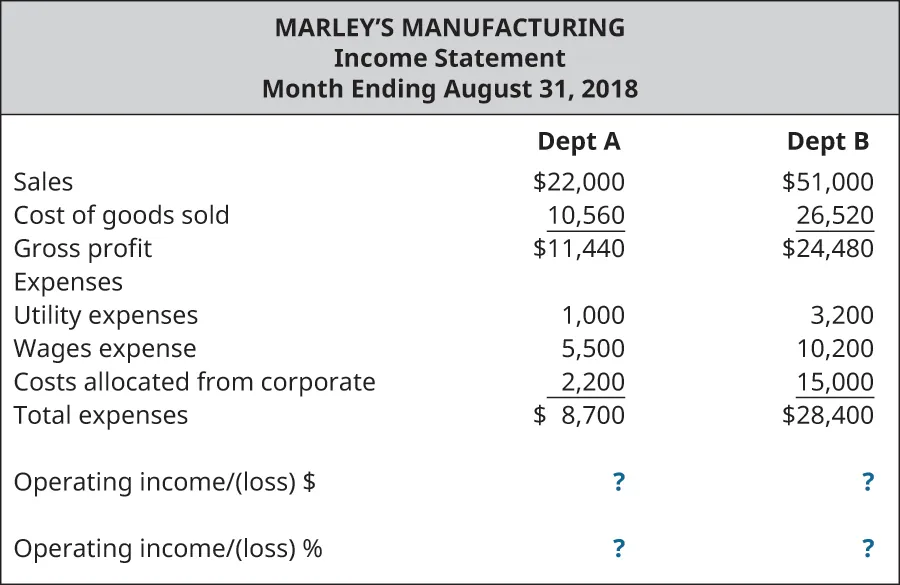Click the Utility expenses label
The height and width of the screenshot is (585, 900).
[x=105, y=316]
